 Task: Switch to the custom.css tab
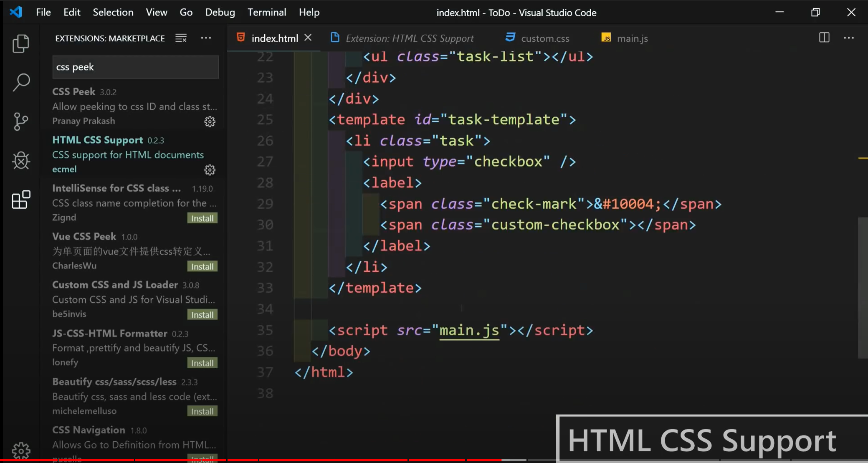tap(544, 38)
